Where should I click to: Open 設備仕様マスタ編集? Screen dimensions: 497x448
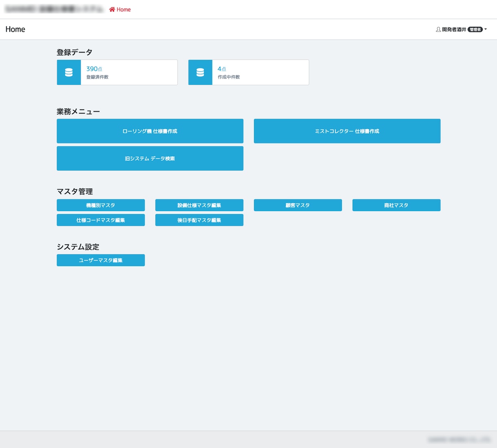[x=199, y=205]
